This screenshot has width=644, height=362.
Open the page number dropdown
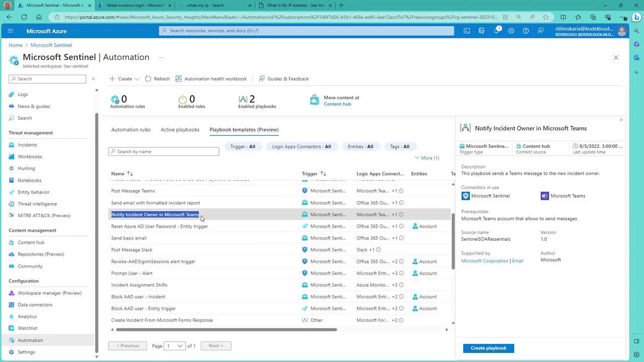(175, 346)
